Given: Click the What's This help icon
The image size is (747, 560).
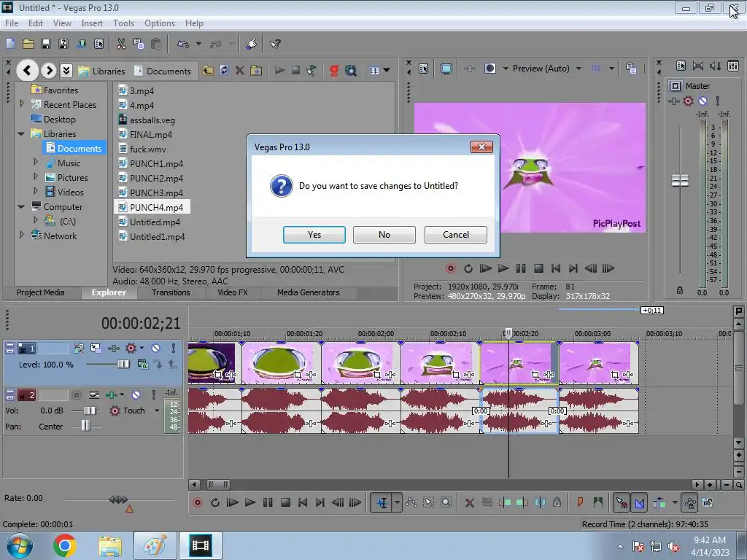Looking at the screenshot, I should pyautogui.click(x=275, y=44).
